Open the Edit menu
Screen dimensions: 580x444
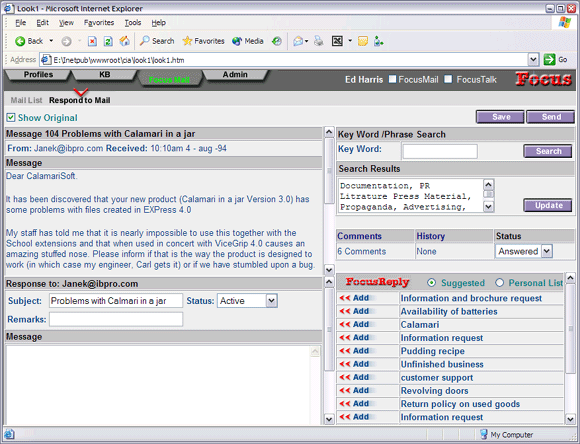click(43, 23)
